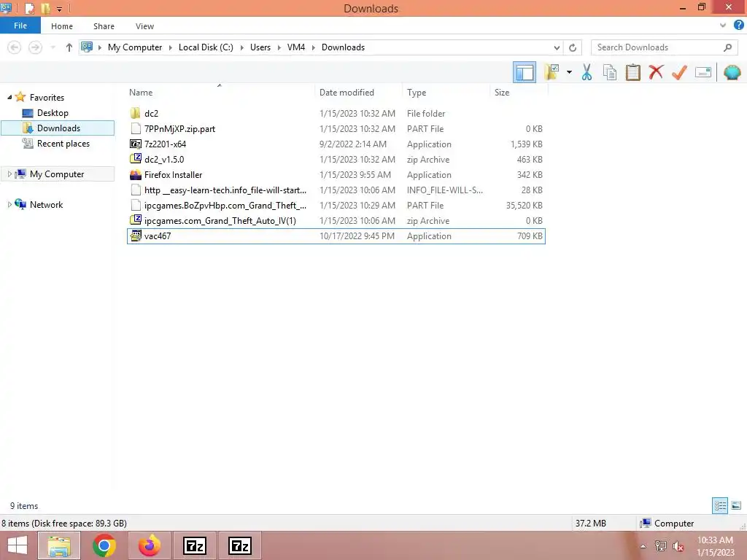Image resolution: width=747 pixels, height=560 pixels.
Task: Switch to the Home ribbon tab
Action: pos(62,26)
